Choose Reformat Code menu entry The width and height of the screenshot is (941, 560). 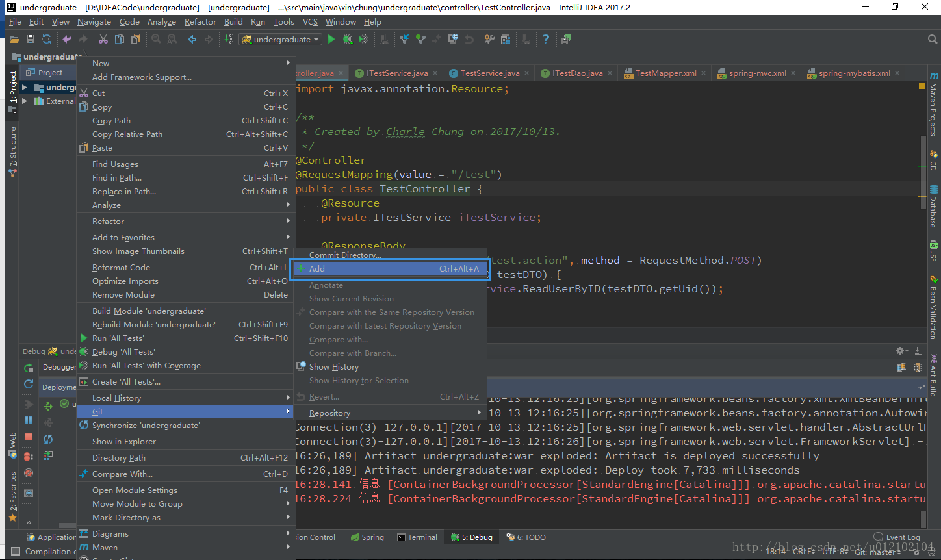coord(185,267)
